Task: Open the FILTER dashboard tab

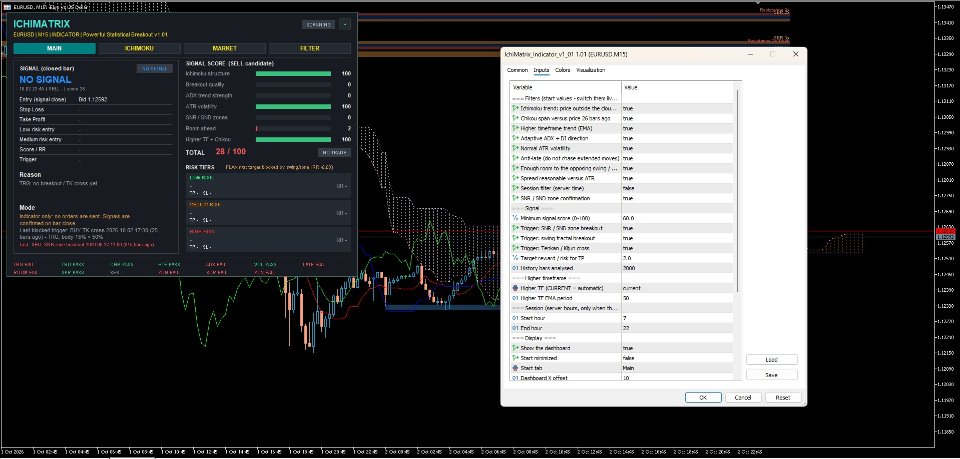Action: pyautogui.click(x=310, y=48)
